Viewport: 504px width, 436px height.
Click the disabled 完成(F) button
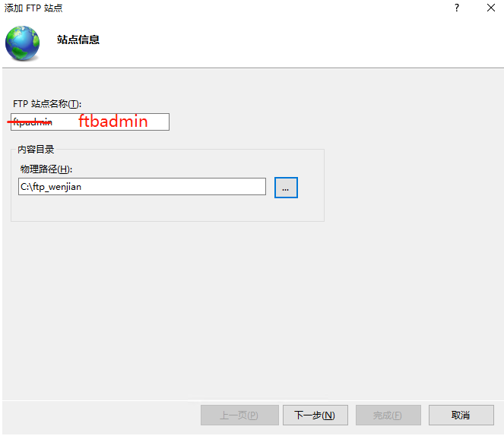388,415
